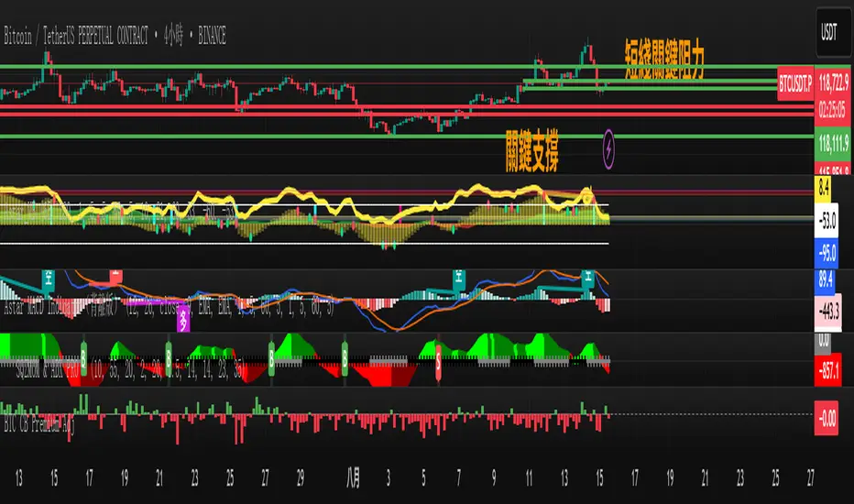Click the white -53.0 value label
The image size is (854, 504).
pos(827,221)
